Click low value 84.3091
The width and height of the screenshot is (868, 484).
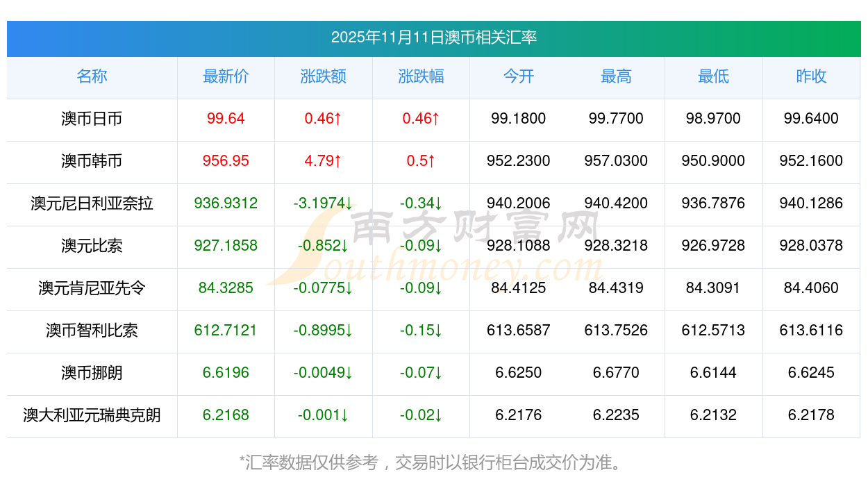click(x=714, y=288)
